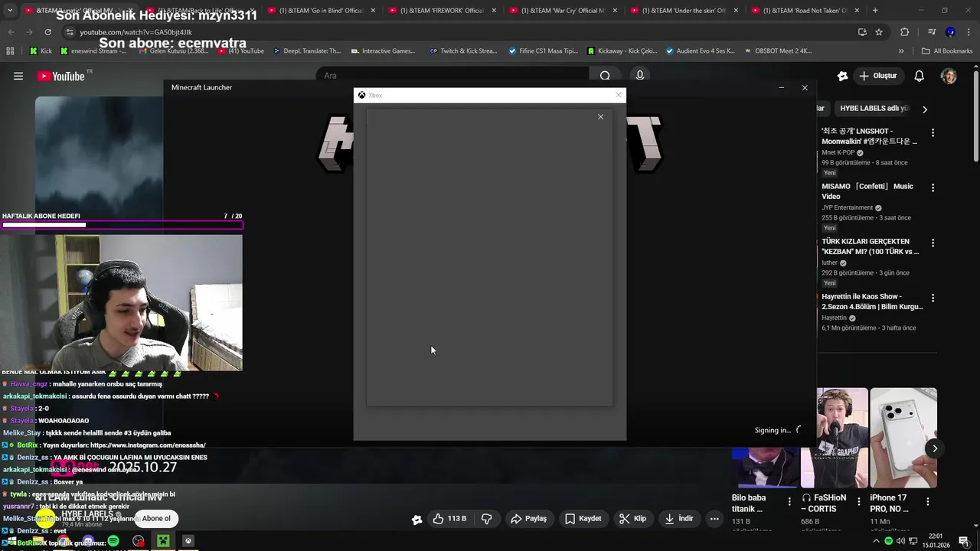Image resolution: width=980 pixels, height=551 pixels.
Task: Select the HYBE LABELS adlı filter chip
Action: pos(874,109)
